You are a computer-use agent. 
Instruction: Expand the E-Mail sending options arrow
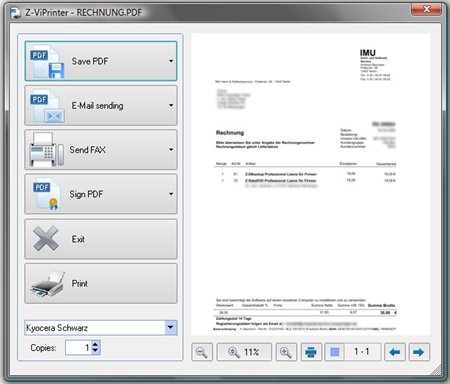pyautogui.click(x=171, y=105)
